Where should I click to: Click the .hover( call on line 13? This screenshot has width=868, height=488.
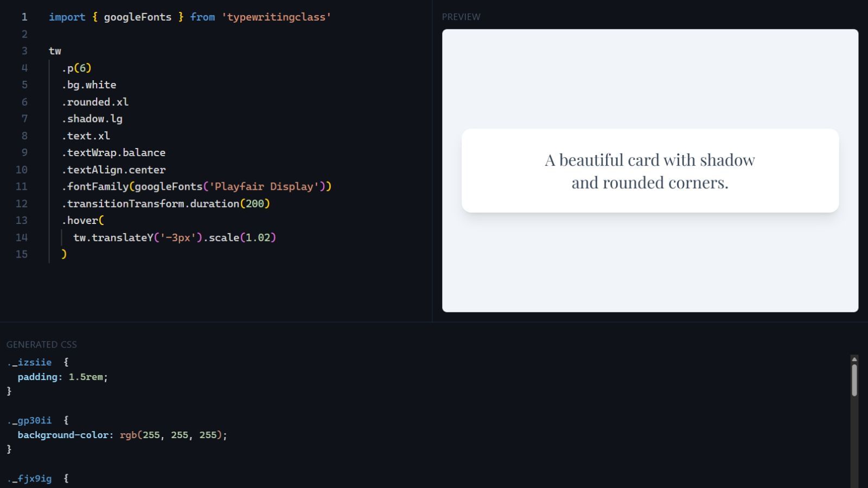pyautogui.click(x=83, y=221)
